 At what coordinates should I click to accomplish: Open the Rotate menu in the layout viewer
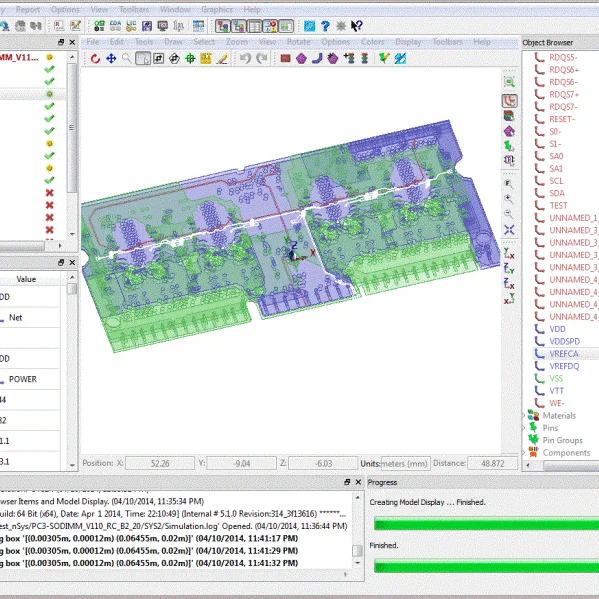point(298,42)
